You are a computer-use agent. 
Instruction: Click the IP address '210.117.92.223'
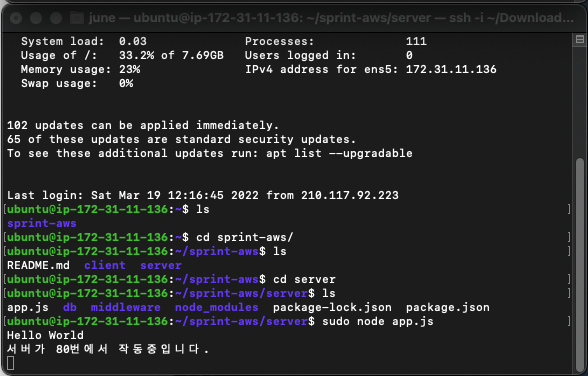(x=350, y=195)
